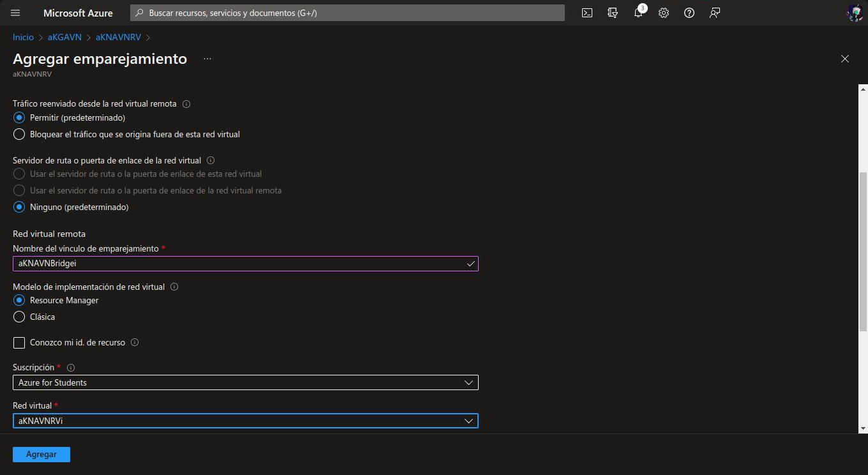868x475 pixels.
Task: Open the Red virtual dropdown
Action: (246, 421)
